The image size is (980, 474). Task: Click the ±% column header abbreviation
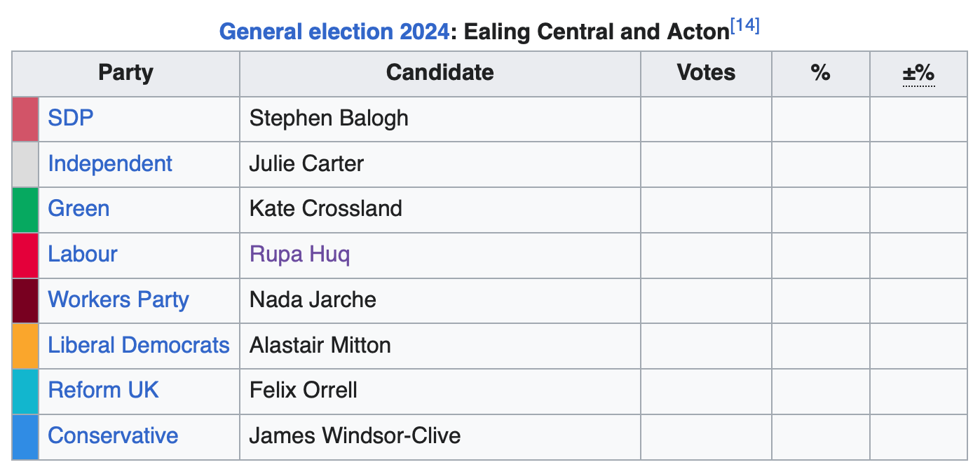tap(918, 73)
